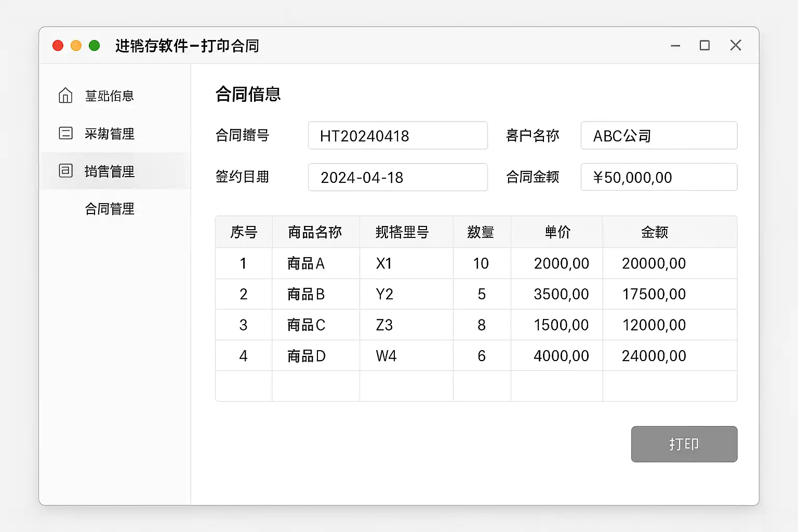Select 采购管理 in the sidebar
Viewport: 798px width, 532px height.
[109, 134]
